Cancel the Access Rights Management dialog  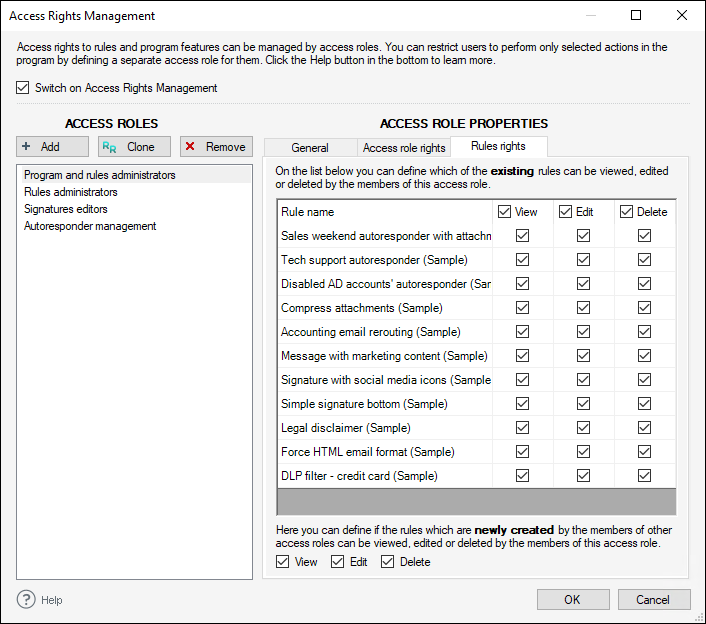pos(654,600)
